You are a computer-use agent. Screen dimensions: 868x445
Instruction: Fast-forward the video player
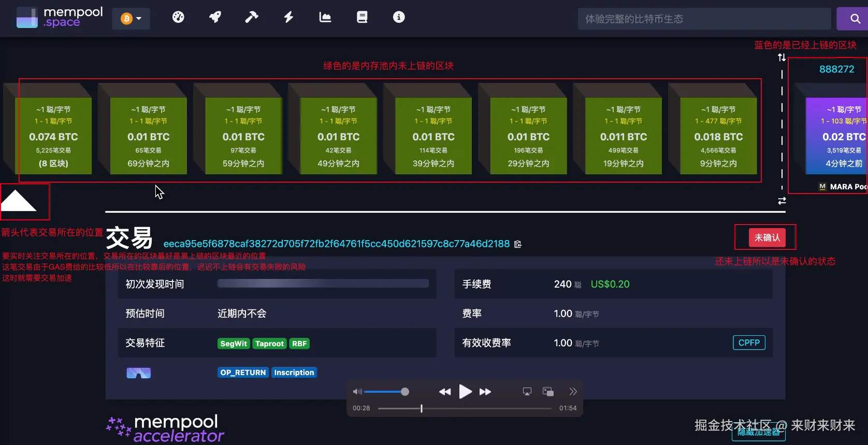485,392
